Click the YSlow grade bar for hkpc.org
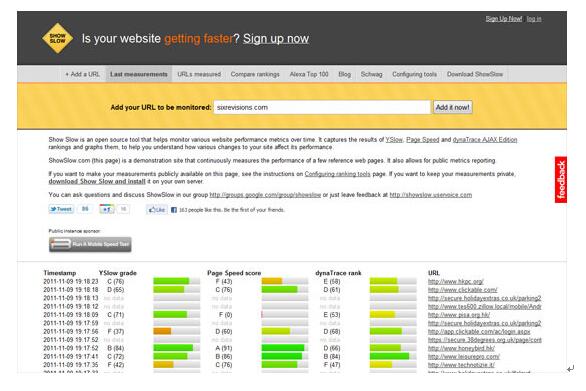This screenshot has height=391, width=586. 176,281
